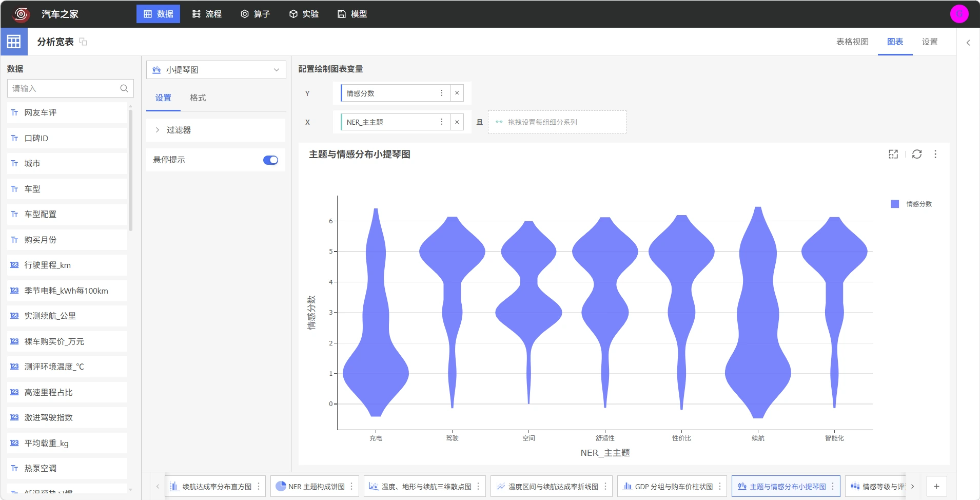
Task: Select the 口碑ID field
Action: (x=67, y=138)
